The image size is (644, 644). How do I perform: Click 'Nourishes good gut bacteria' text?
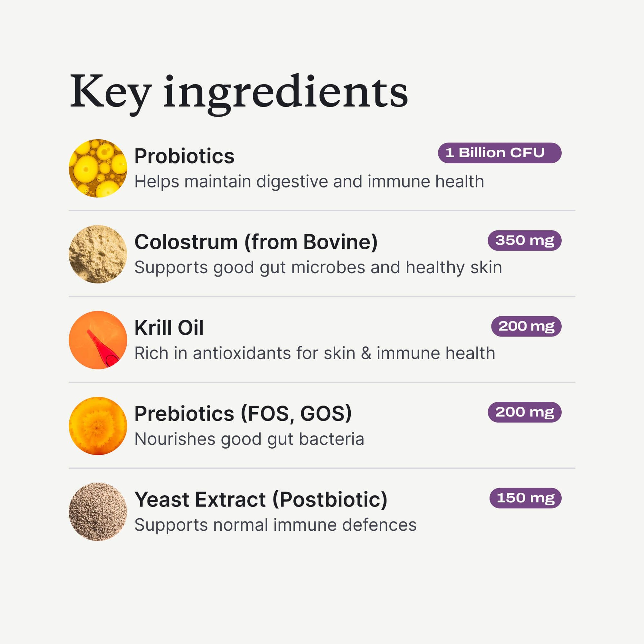click(249, 439)
